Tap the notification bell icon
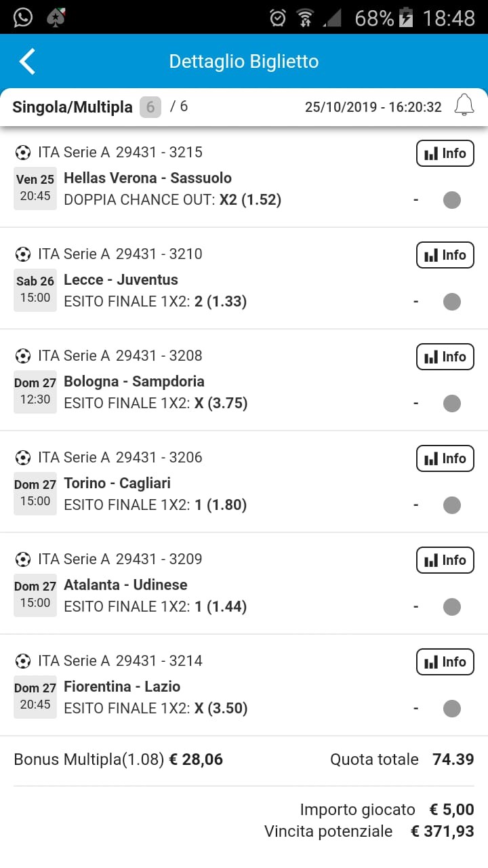 [464, 106]
